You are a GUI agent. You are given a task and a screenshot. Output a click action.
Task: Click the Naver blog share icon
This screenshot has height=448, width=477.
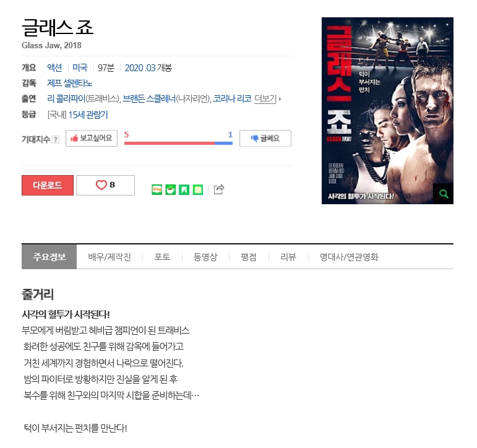pos(157,189)
